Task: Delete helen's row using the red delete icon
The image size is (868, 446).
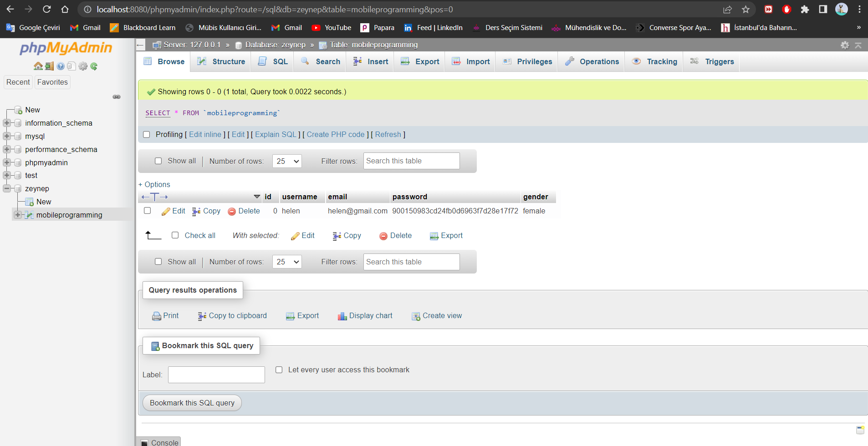Action: pos(244,211)
